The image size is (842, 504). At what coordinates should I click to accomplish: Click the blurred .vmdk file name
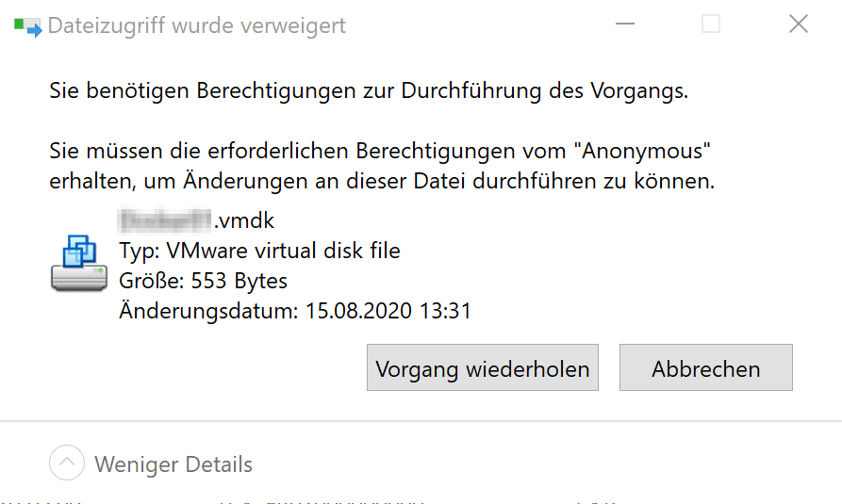(165, 221)
